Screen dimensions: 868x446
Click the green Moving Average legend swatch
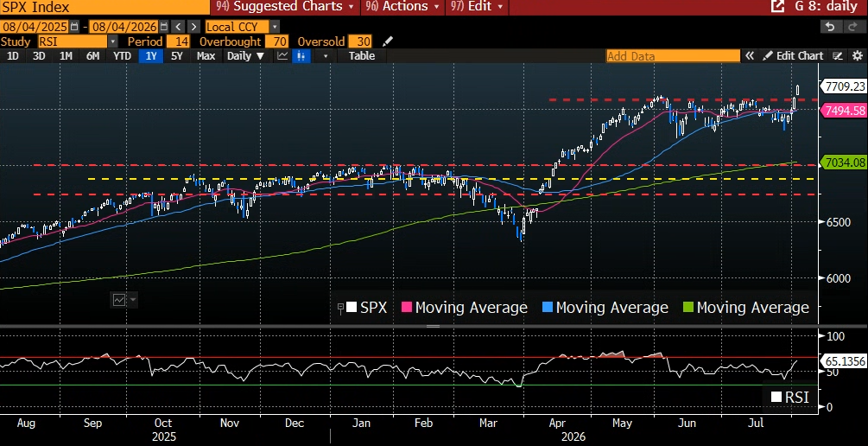[x=687, y=308]
